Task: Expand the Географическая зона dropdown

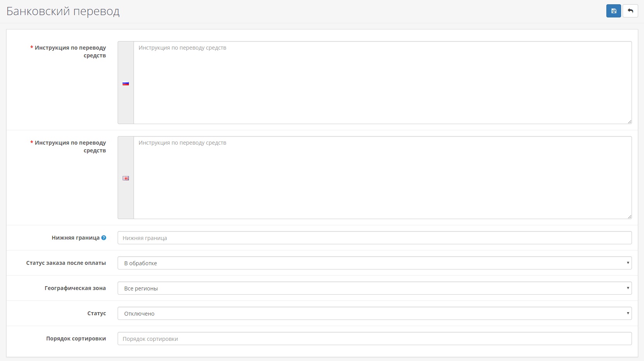Action: tap(374, 288)
